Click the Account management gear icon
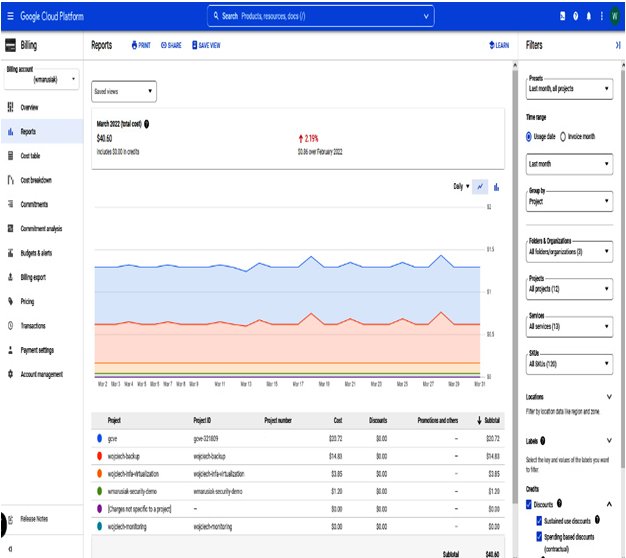 (x=10, y=374)
